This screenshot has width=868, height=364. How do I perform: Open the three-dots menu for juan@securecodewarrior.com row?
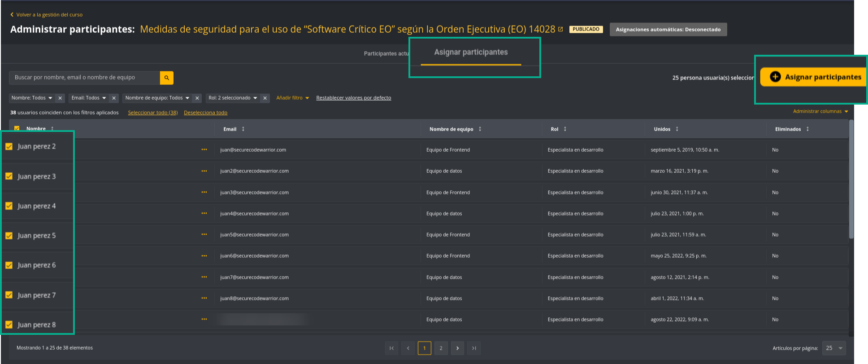tap(204, 150)
